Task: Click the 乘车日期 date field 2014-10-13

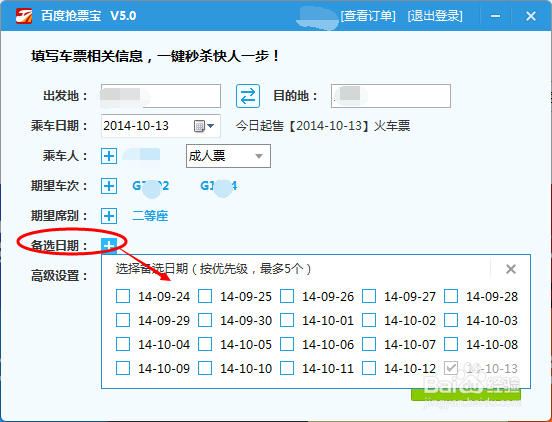Action: click(x=161, y=126)
